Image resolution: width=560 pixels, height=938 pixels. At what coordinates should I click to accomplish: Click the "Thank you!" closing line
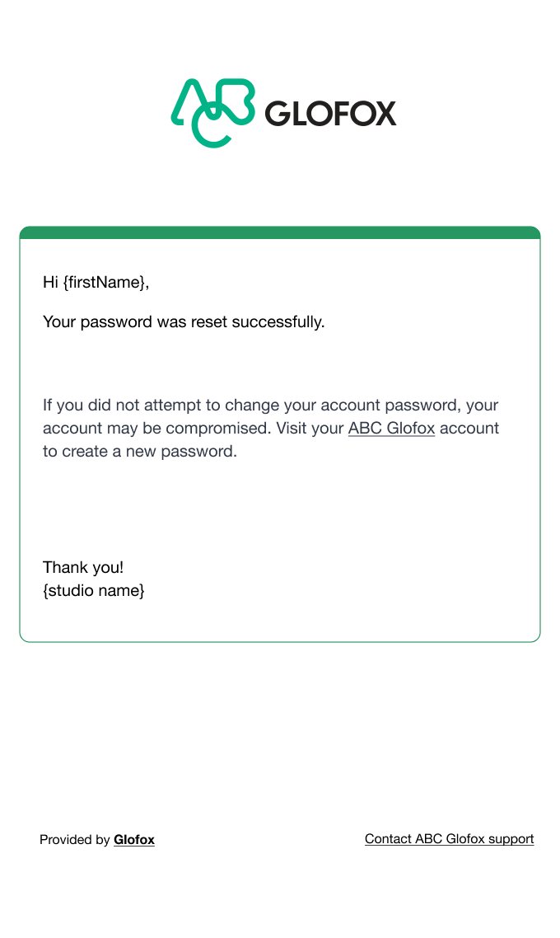[x=83, y=567]
